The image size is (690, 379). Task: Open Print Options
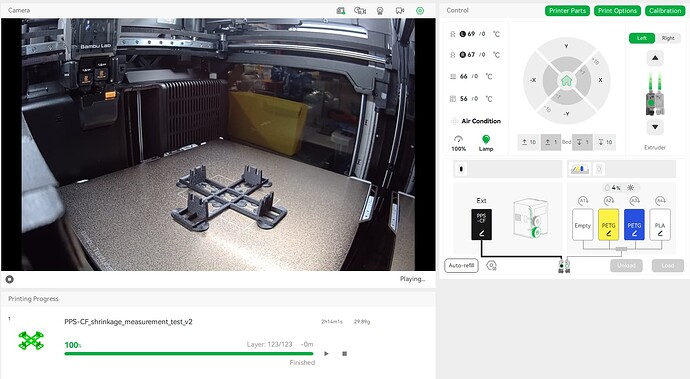tap(617, 11)
